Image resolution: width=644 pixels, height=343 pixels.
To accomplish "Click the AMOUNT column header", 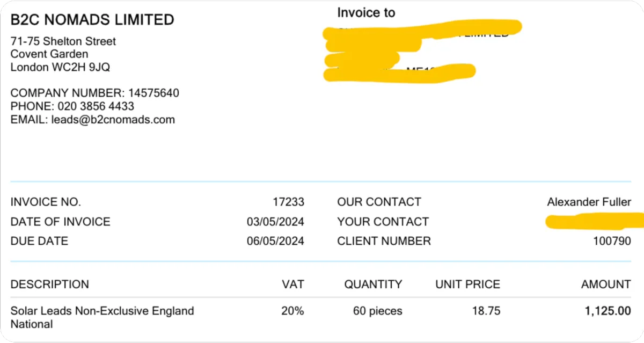I will [x=606, y=284].
